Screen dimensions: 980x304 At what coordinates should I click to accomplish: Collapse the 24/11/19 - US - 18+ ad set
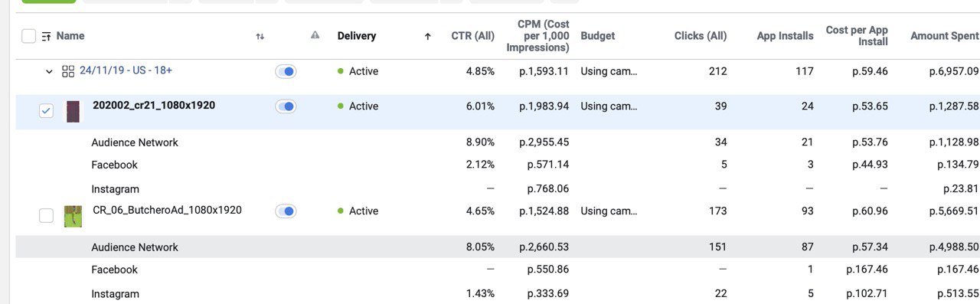pos(49,71)
